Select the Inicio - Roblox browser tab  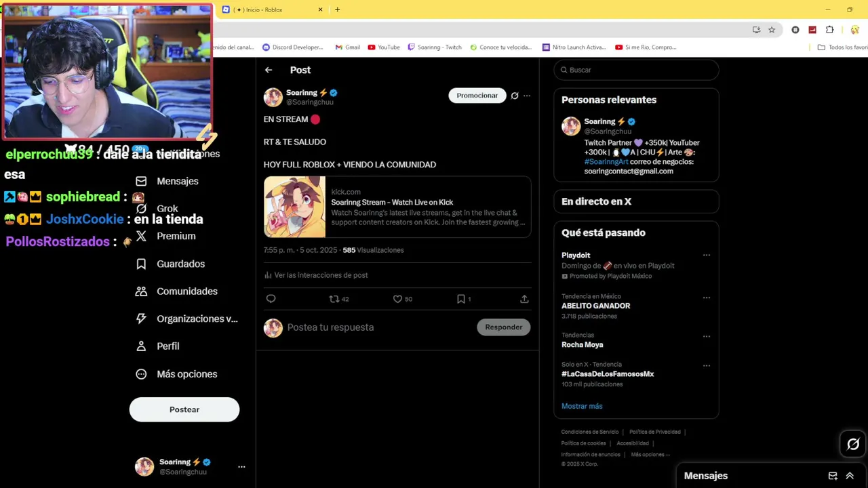271,9
